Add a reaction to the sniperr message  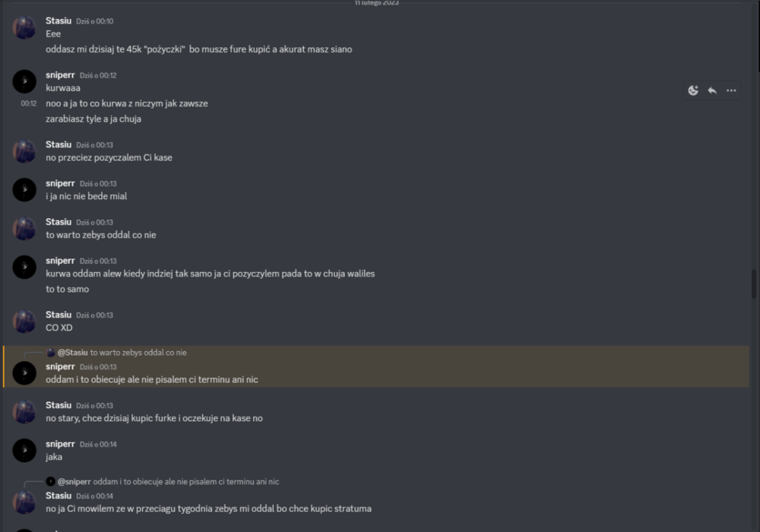point(693,90)
